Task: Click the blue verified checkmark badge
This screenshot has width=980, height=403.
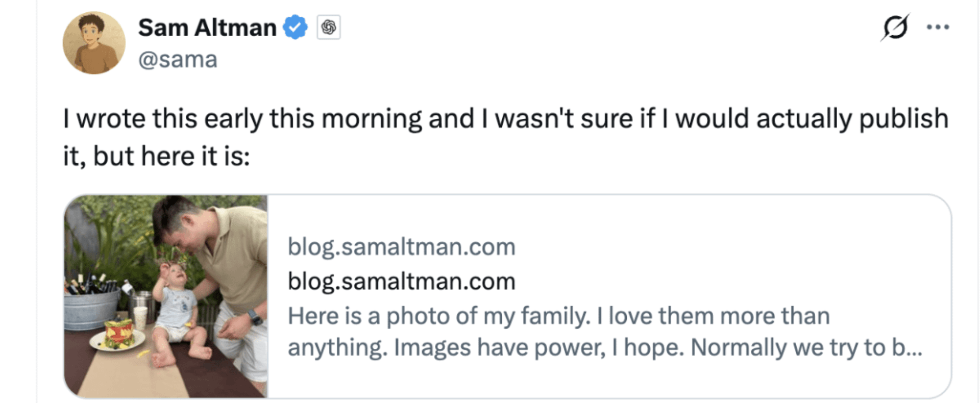Action: pyautogui.click(x=295, y=28)
